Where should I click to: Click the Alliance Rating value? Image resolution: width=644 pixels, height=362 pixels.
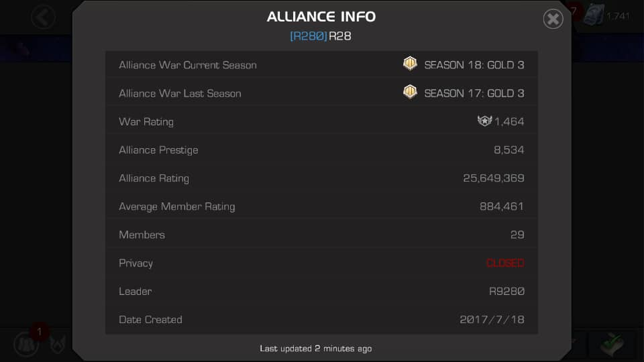[494, 178]
